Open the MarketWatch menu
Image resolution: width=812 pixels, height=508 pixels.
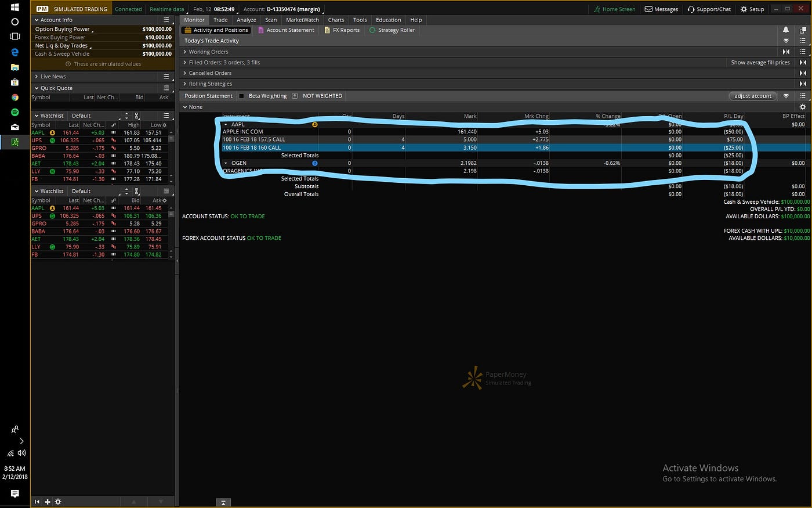pos(302,19)
